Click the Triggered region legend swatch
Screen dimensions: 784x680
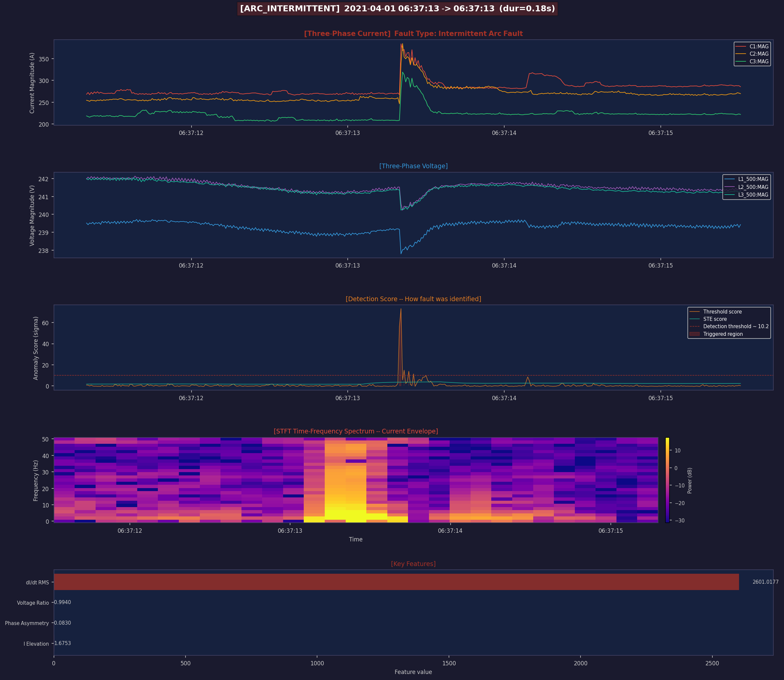pos(694,334)
